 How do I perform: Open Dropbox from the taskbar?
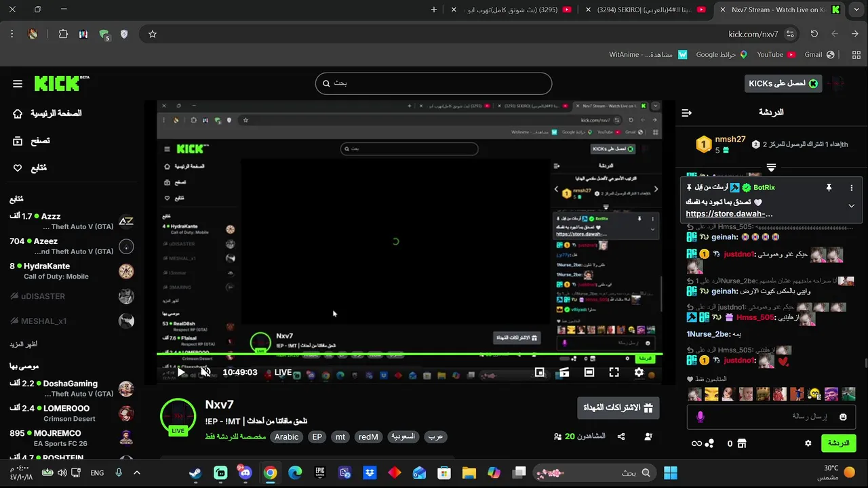click(370, 472)
